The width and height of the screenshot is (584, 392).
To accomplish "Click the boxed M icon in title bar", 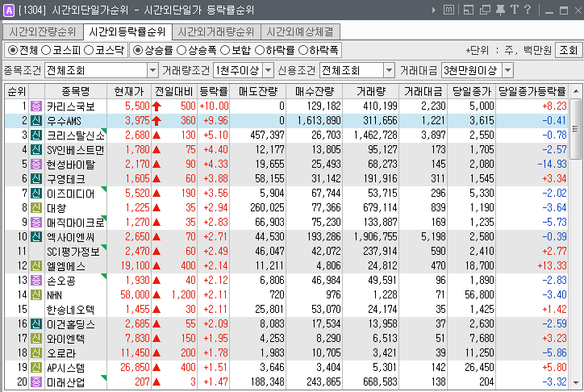I will click(448, 10).
